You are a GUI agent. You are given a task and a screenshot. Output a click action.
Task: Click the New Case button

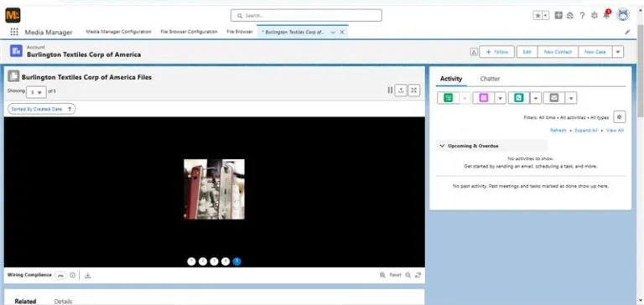click(595, 52)
